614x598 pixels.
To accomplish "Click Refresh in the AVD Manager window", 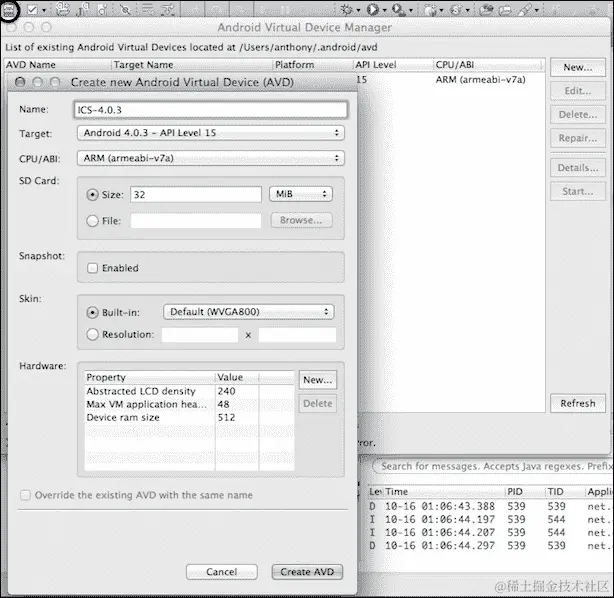I will 578,403.
